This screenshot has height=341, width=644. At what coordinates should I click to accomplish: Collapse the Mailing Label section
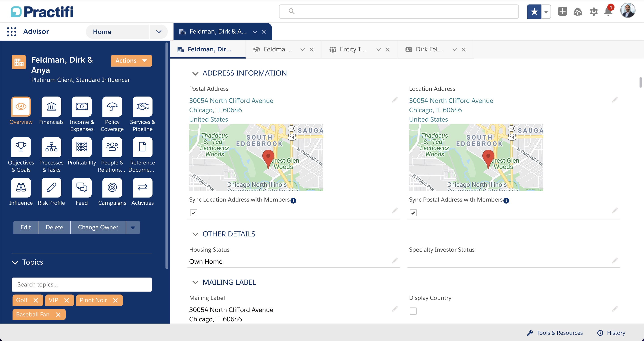click(195, 282)
